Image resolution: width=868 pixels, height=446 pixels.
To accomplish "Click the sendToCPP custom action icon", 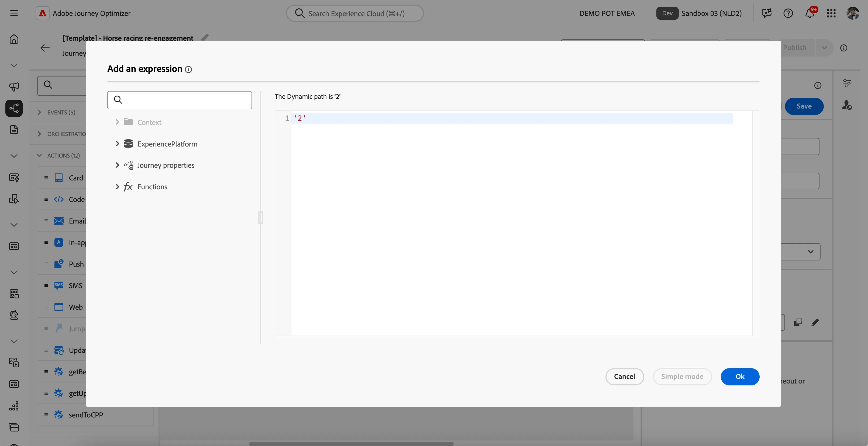I will 59,415.
